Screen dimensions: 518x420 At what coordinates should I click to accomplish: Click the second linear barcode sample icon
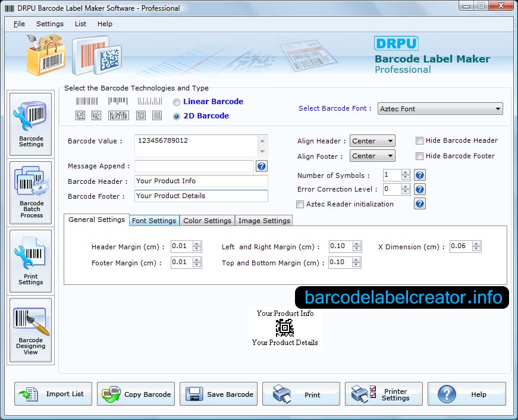tap(118, 101)
